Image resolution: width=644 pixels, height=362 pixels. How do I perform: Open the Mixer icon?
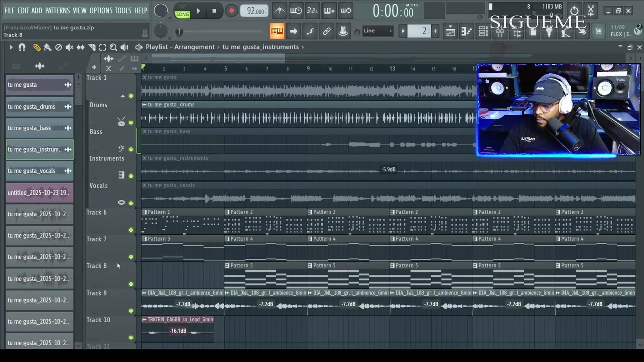pyautogui.click(x=500, y=32)
